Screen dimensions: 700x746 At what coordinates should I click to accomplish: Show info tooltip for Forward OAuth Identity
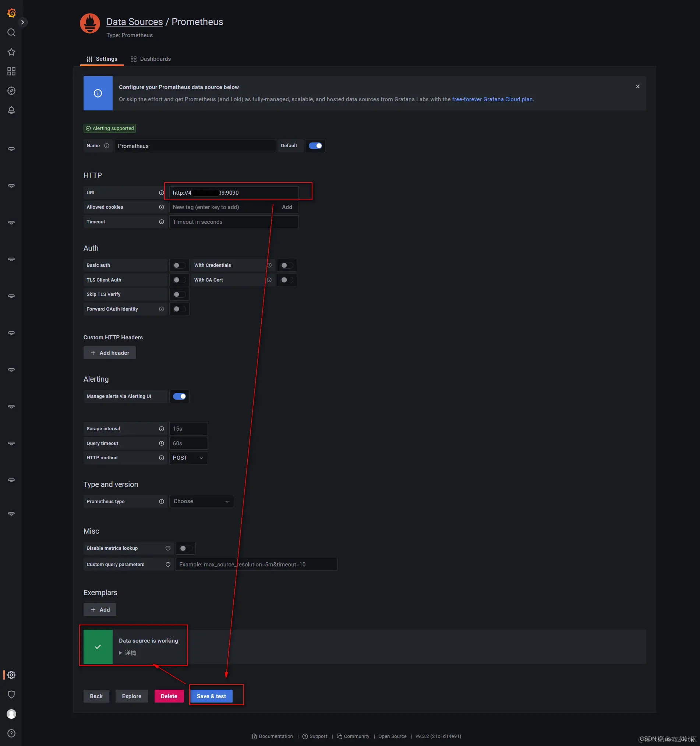click(162, 309)
